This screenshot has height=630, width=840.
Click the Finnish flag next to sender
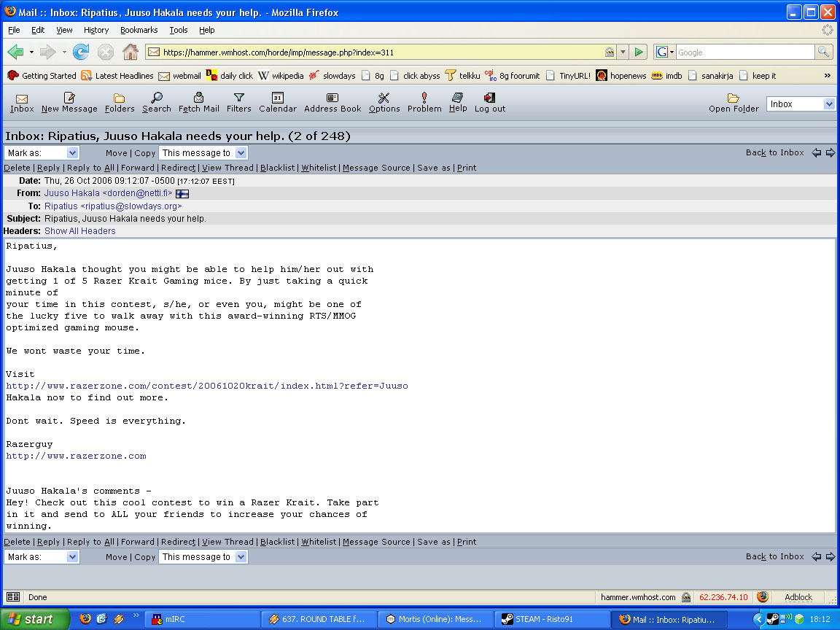(182, 193)
